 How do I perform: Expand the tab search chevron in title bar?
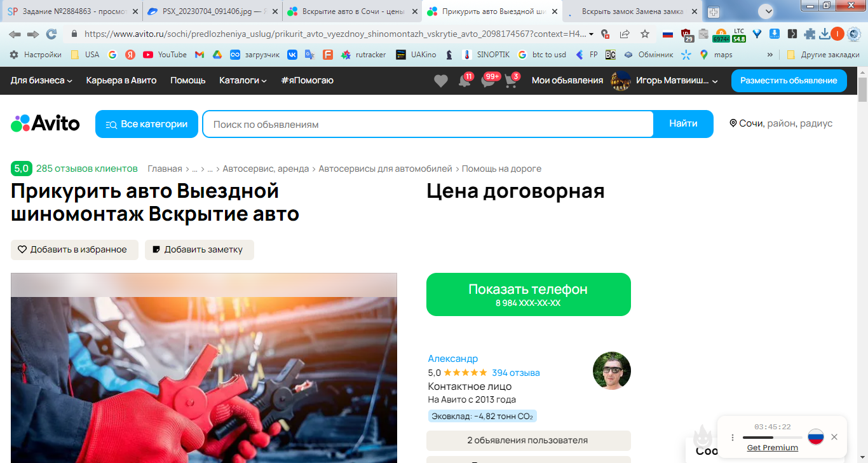(765, 11)
